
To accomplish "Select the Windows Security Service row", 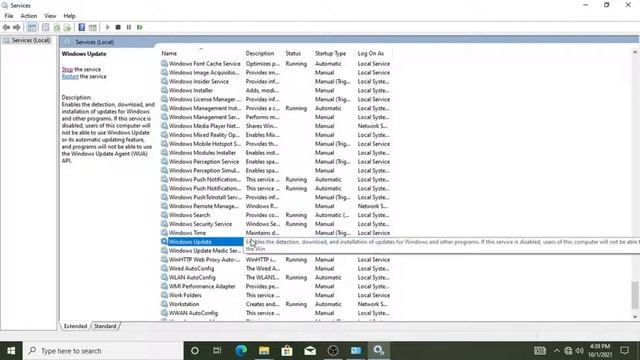I will pyautogui.click(x=276, y=224).
